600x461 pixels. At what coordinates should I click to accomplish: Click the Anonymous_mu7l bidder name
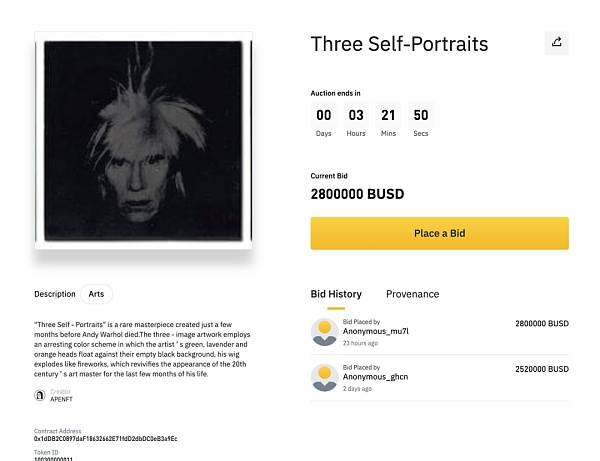point(376,331)
